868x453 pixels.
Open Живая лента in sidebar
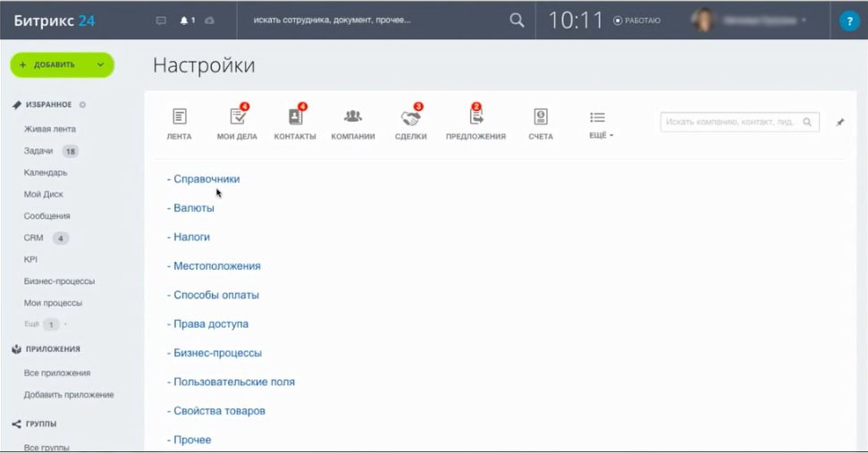(x=50, y=129)
